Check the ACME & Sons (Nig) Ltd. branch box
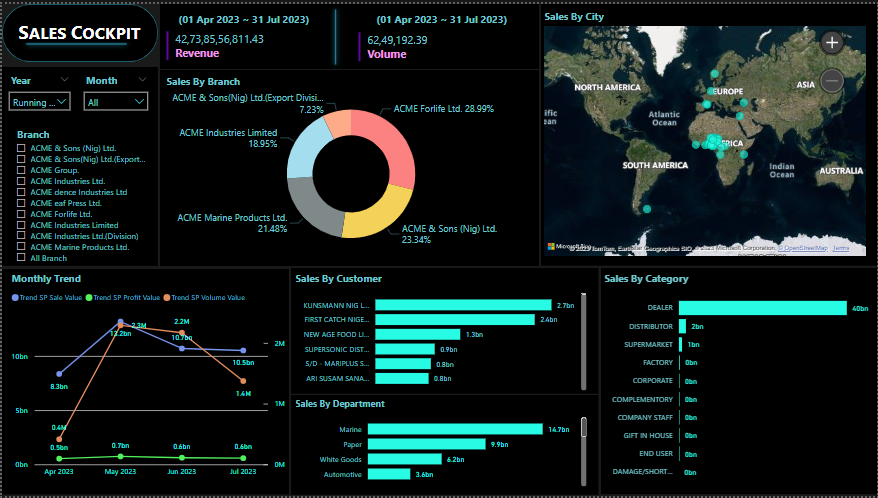The image size is (878, 498). click(21, 148)
